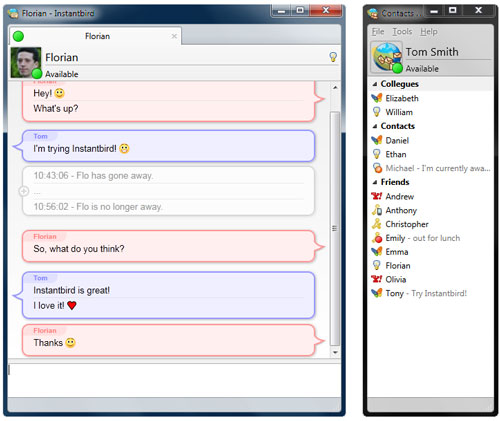Screen dimensions: 500x421
Task: Click Tom Smith display name
Action: point(432,52)
